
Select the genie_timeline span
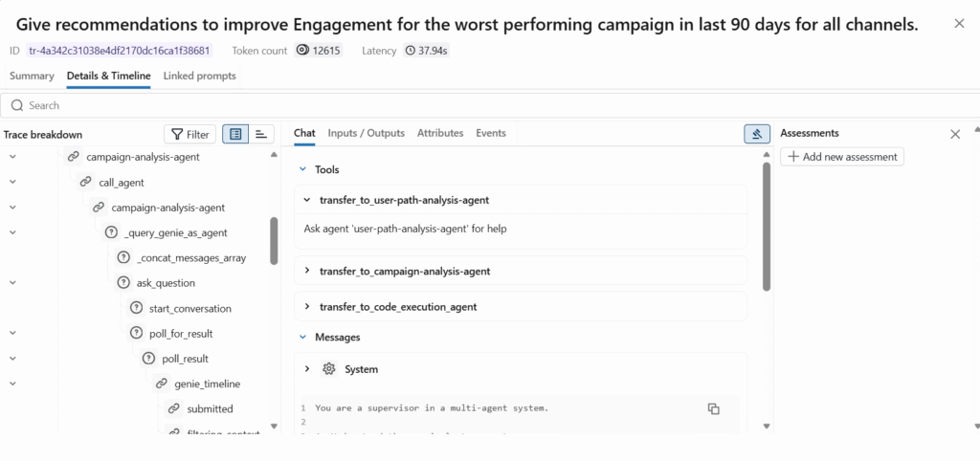coord(207,384)
